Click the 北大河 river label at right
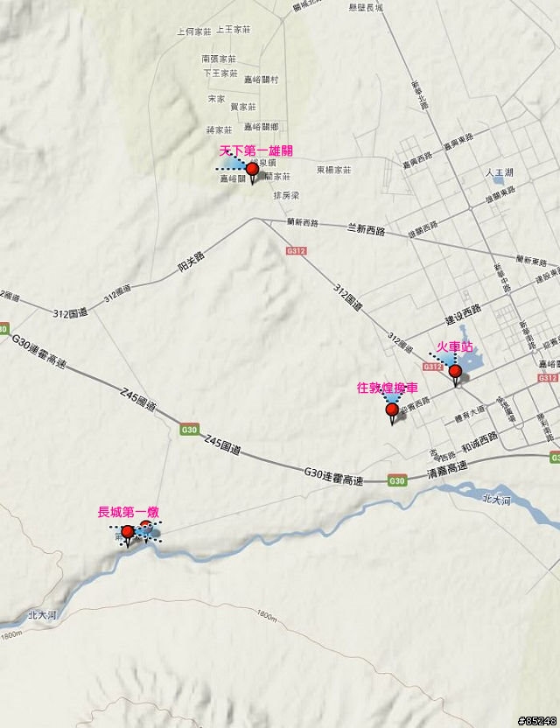This screenshot has height=728, width=560. [x=497, y=500]
